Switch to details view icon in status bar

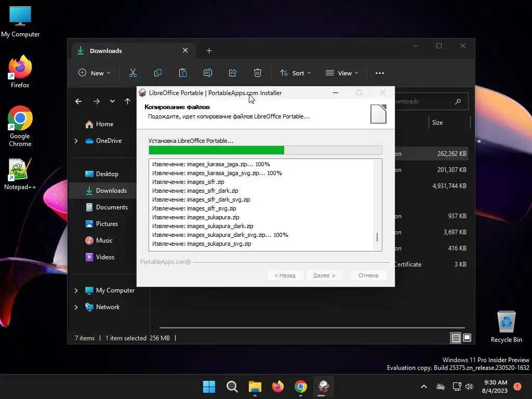pos(456,338)
